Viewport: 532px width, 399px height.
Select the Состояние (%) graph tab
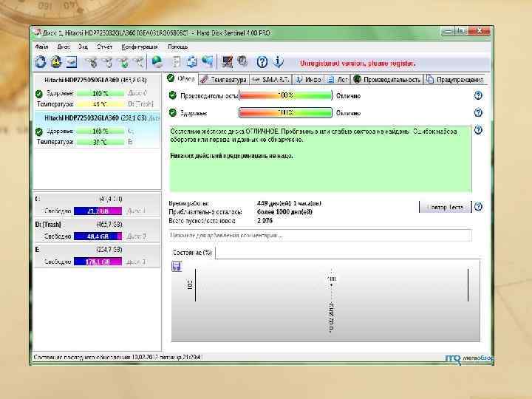point(192,253)
